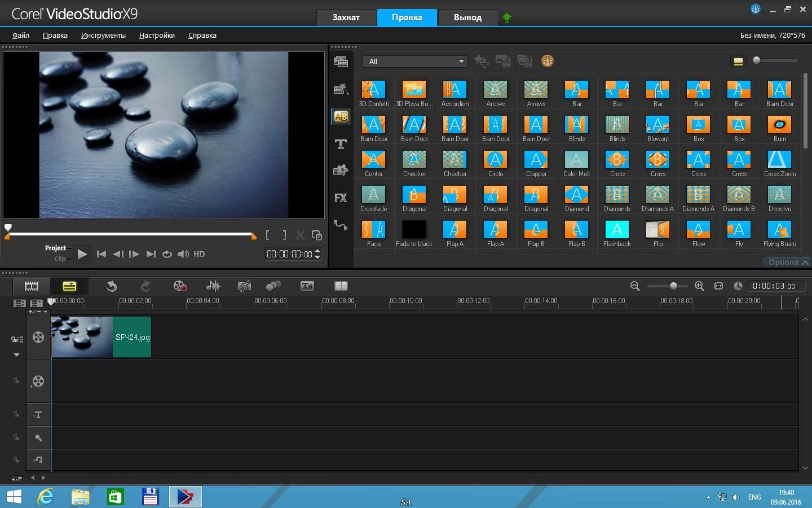The image size is (812, 508).
Task: Expand the track manager arrow
Action: click(x=16, y=355)
